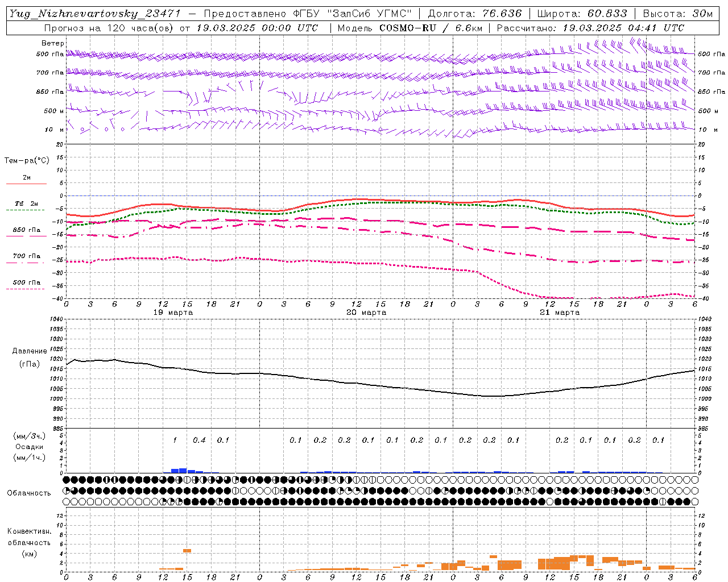Image resolution: width=728 pixels, height=582 pixels.
Task: Click the Конвективн. label
Action: pyautogui.click(x=29, y=531)
